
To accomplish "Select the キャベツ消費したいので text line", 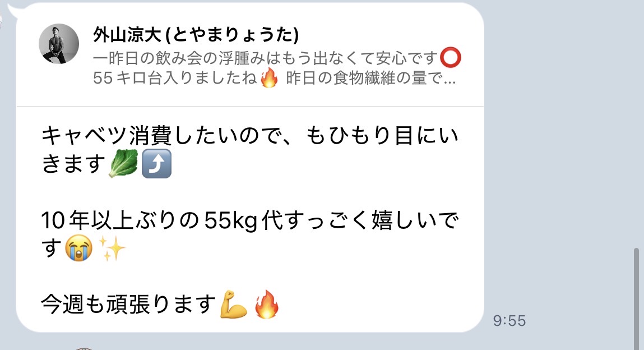I will click(250, 136).
